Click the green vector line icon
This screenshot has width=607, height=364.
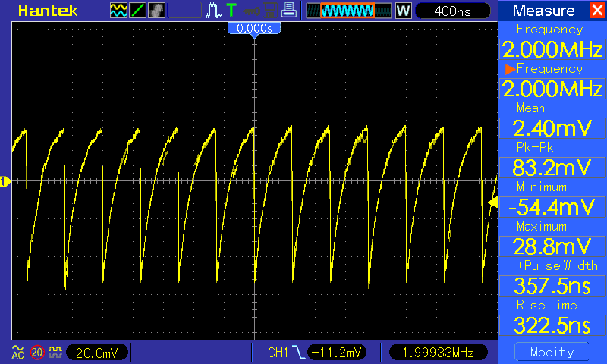[138, 11]
